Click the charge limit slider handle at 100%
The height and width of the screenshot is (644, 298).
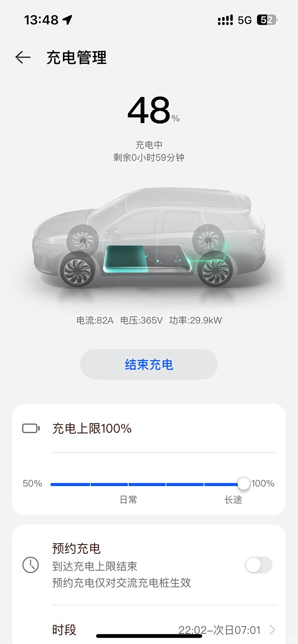click(244, 484)
